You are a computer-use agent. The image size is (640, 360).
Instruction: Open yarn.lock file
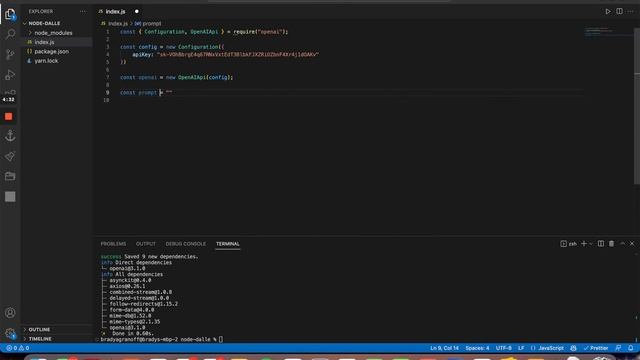[46, 61]
